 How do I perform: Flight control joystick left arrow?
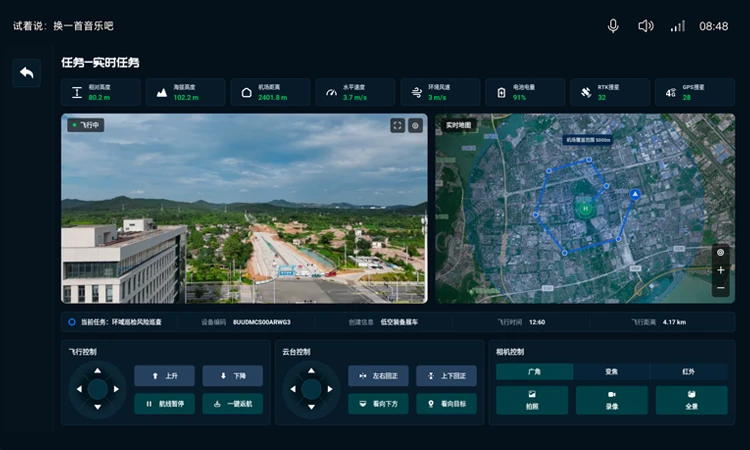pos(79,389)
